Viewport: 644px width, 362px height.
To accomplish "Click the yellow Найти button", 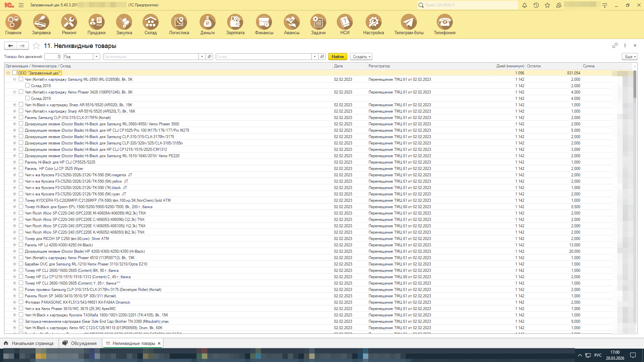I will pos(337,57).
